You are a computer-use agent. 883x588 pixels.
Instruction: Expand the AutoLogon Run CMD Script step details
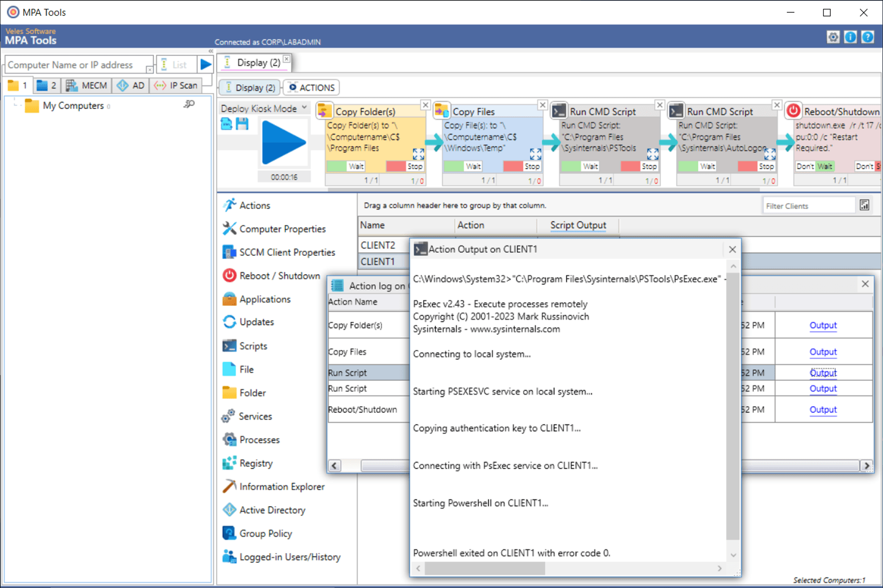(x=770, y=154)
